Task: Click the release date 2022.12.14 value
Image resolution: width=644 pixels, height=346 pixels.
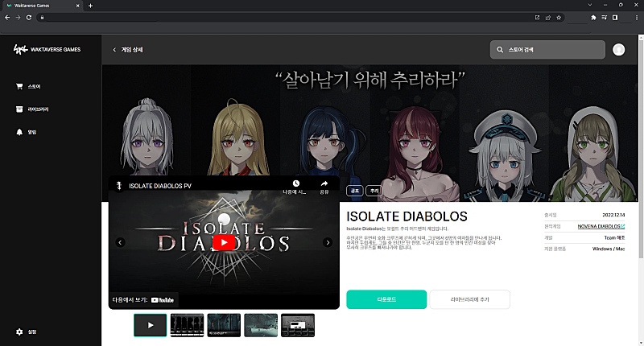Action: (x=613, y=215)
